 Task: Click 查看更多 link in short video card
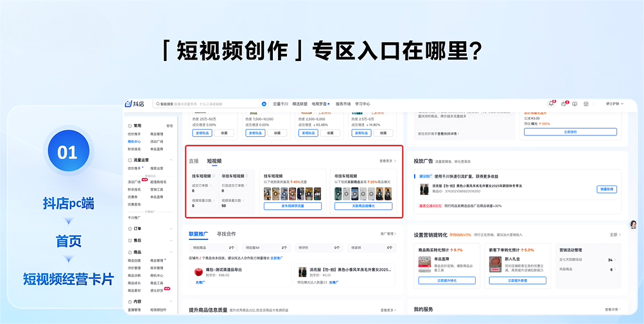pos(387,161)
